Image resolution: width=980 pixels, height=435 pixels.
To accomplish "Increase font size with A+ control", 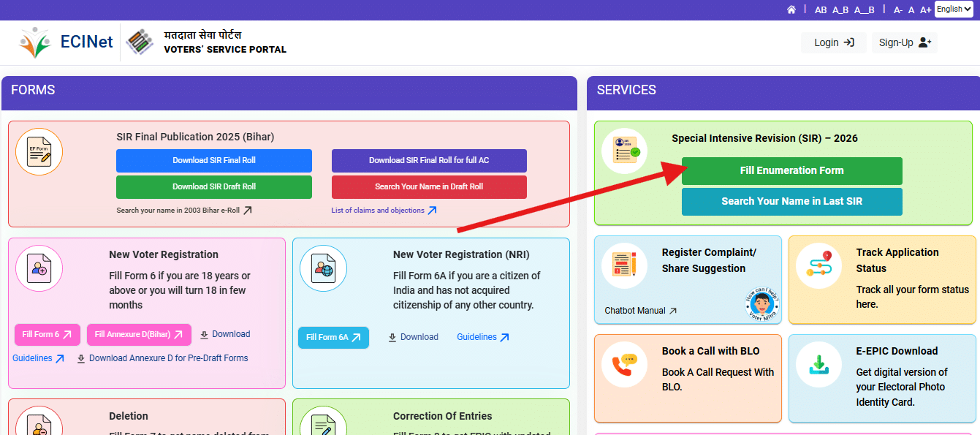I will click(x=925, y=10).
